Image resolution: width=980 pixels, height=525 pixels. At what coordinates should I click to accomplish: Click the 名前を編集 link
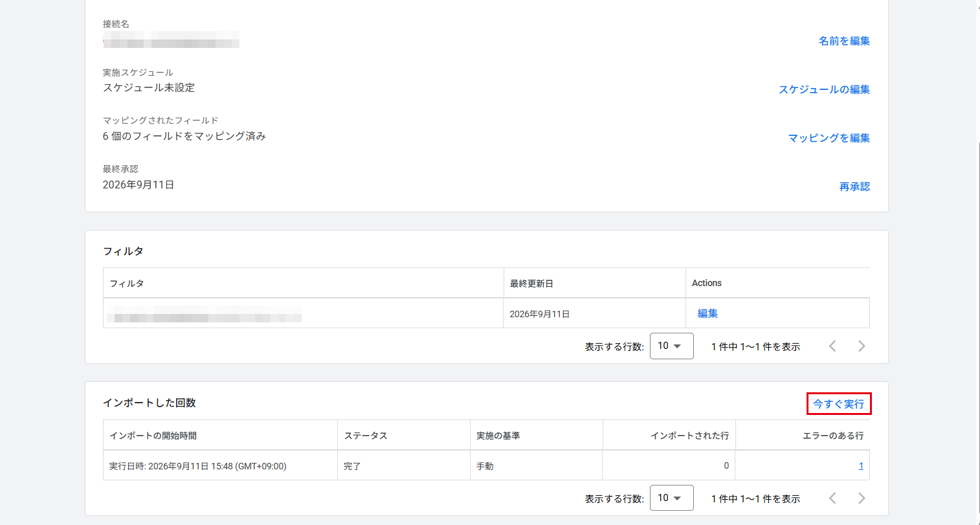tap(844, 41)
